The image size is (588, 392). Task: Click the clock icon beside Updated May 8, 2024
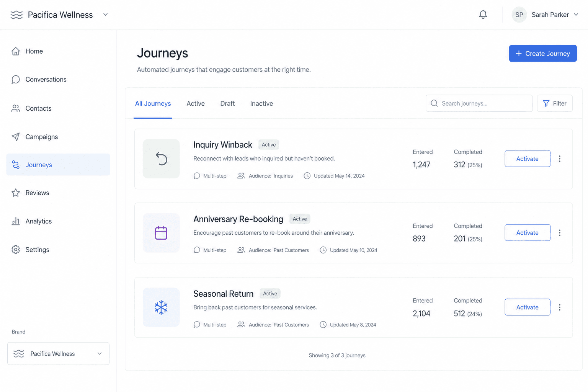(323, 325)
